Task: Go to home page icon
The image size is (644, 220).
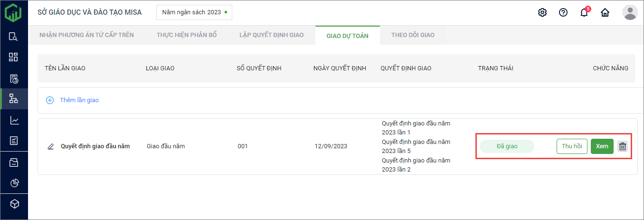Action: tap(605, 12)
